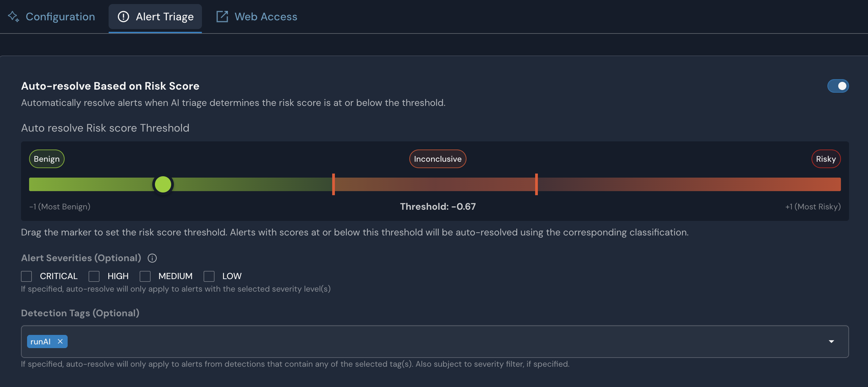The width and height of the screenshot is (868, 387).
Task: Open the Configuration tab
Action: click(60, 16)
